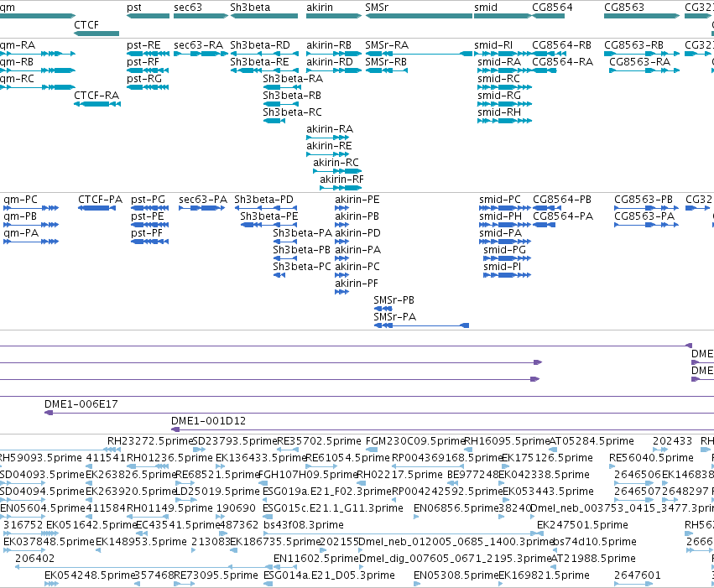The width and height of the screenshot is (714, 588).
Task: Select the SMSr-PA protein feature
Action: 421,325
